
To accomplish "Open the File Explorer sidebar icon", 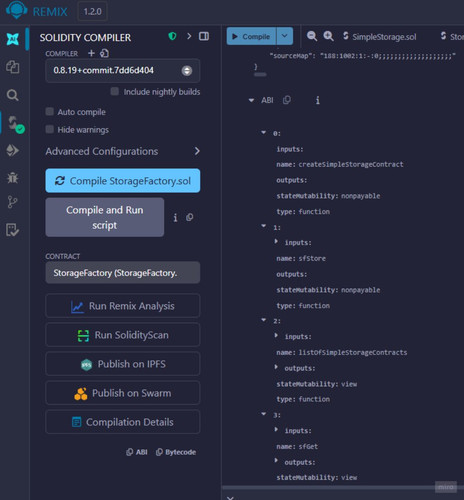I will [x=13, y=67].
